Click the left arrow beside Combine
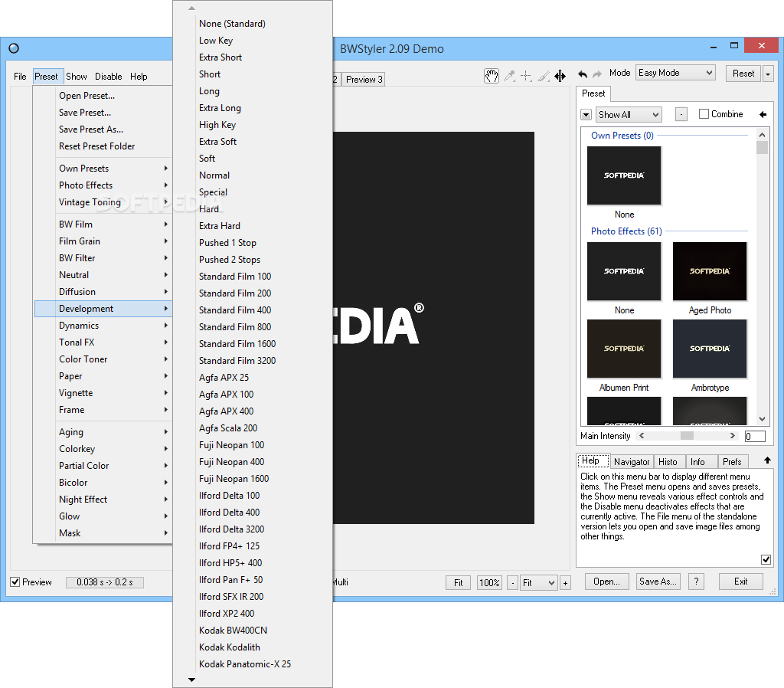Screen dimensions: 784x688 coord(763,115)
